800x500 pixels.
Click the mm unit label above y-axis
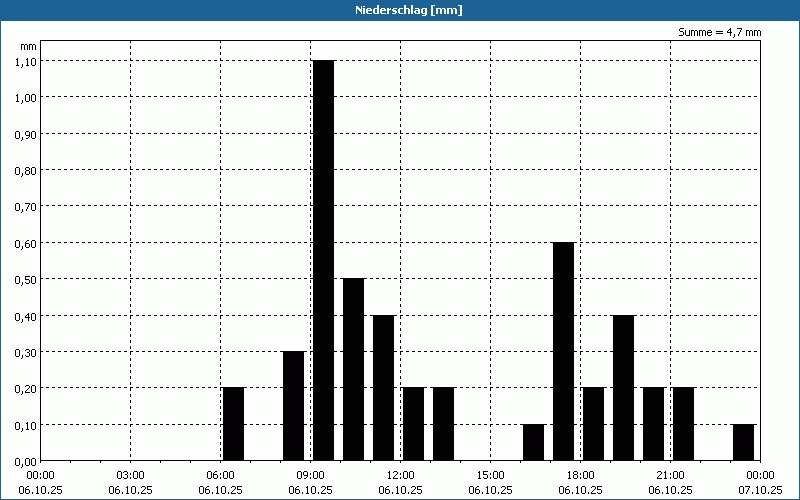click(x=28, y=46)
